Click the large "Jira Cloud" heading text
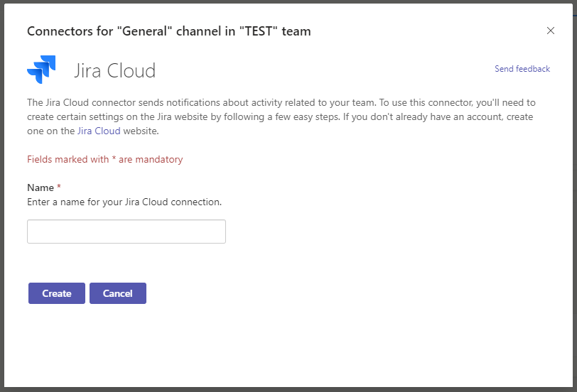The image size is (577, 392). [115, 70]
